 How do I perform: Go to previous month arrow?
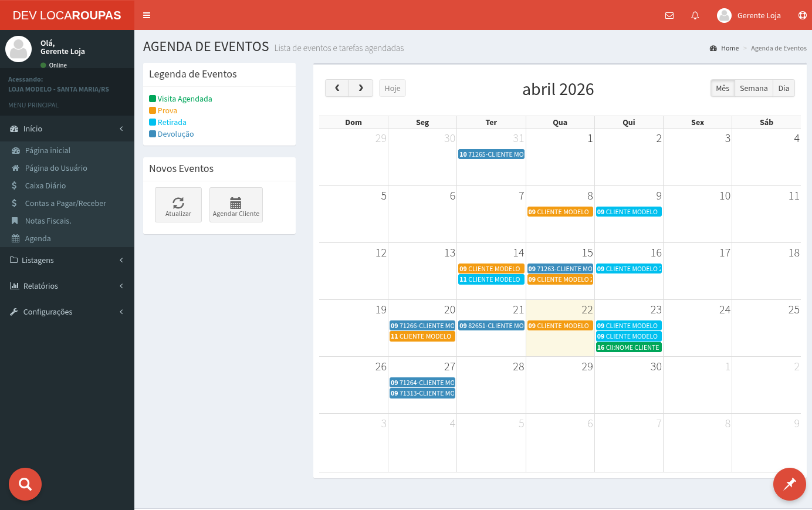point(337,88)
